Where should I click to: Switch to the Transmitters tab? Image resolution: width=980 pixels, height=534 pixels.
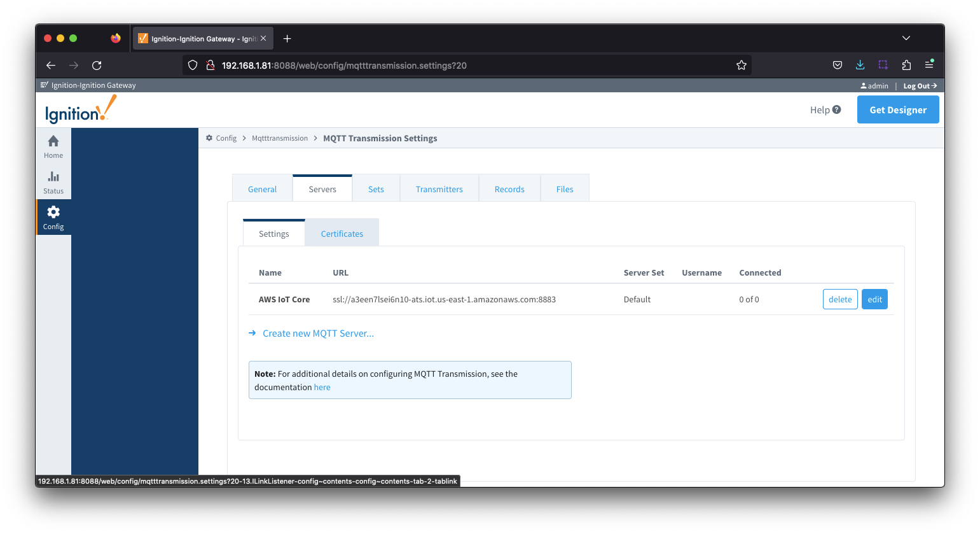[439, 189]
